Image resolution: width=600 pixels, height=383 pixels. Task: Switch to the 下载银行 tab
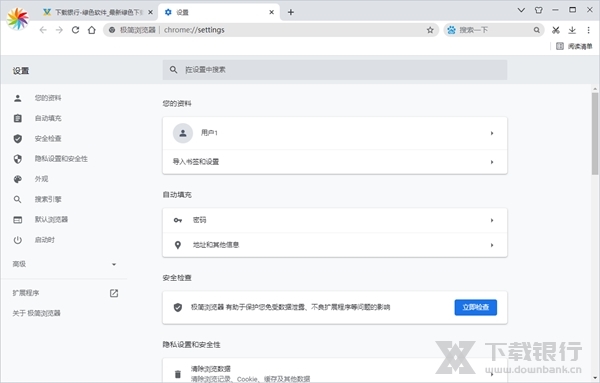coord(98,12)
